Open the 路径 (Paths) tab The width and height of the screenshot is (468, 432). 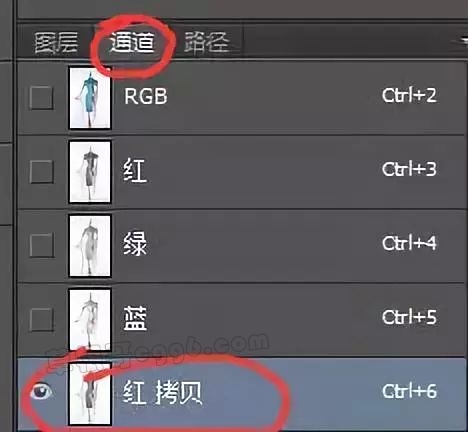(x=206, y=42)
